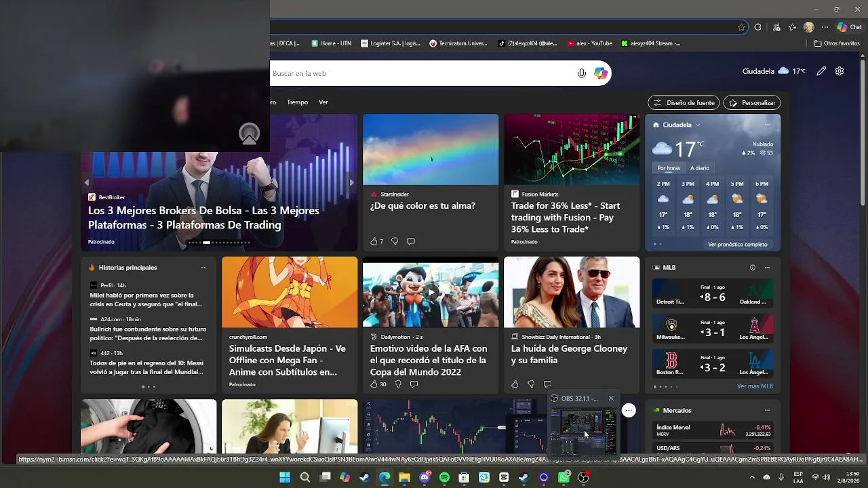The height and width of the screenshot is (488, 868).
Task: Click the Personalizar button
Action: 752,103
